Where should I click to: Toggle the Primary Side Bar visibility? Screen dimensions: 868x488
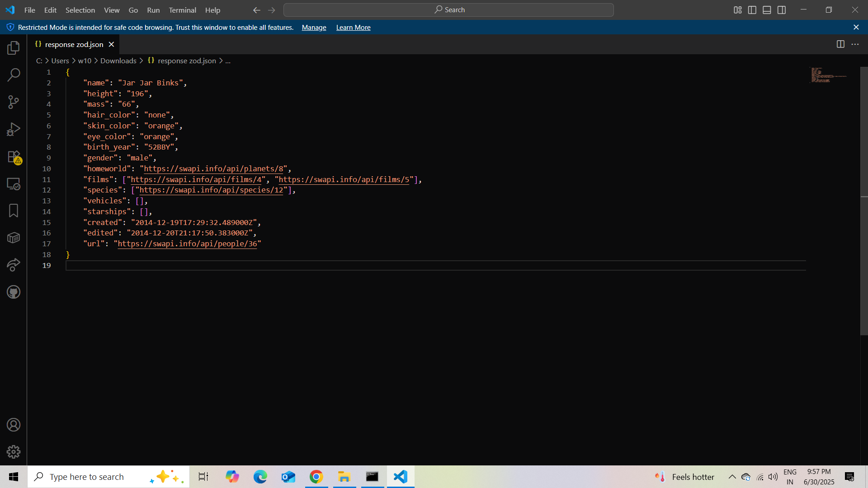point(752,10)
